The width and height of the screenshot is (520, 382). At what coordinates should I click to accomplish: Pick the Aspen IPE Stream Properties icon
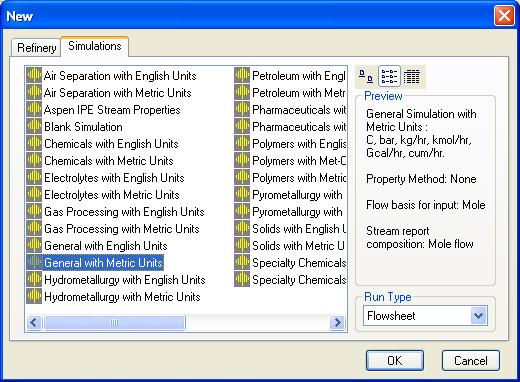(34, 109)
